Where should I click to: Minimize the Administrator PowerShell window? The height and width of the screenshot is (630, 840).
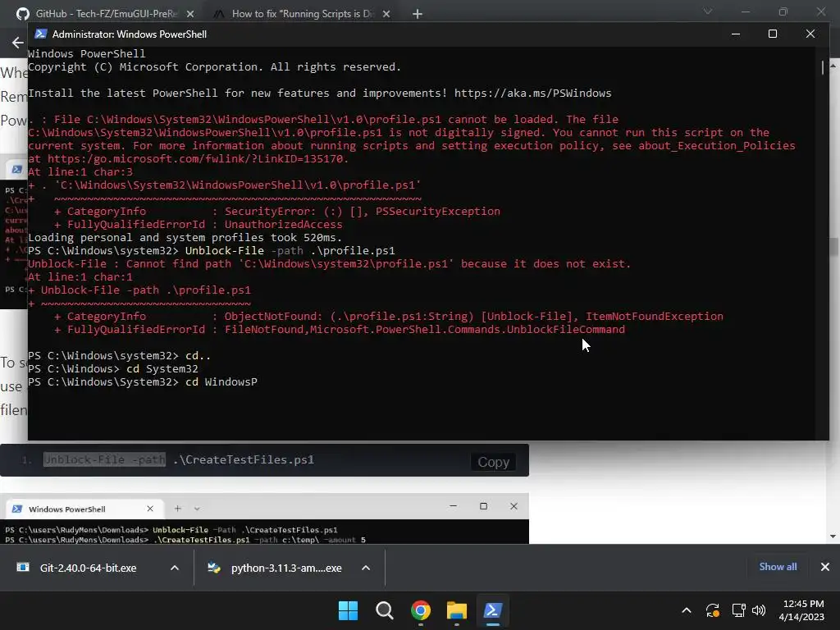click(736, 34)
